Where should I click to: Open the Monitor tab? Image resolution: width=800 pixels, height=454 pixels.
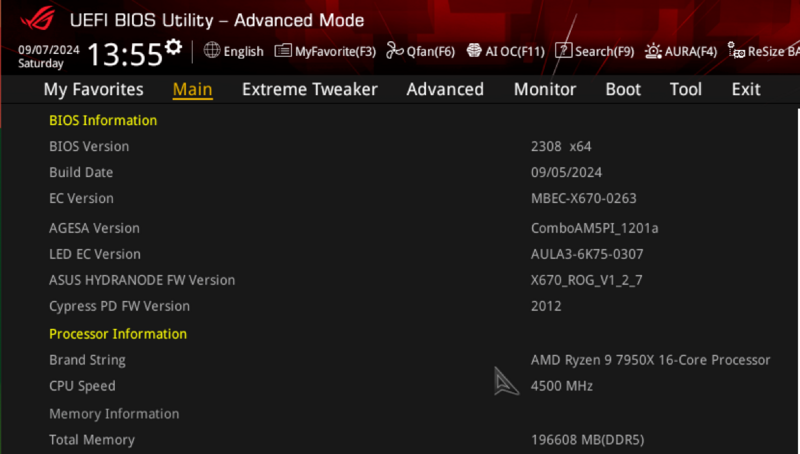point(545,89)
